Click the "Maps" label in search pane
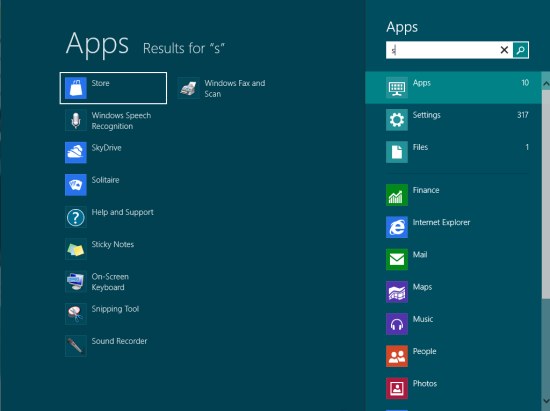Screen dimensions: 550x411 pos(422,288)
